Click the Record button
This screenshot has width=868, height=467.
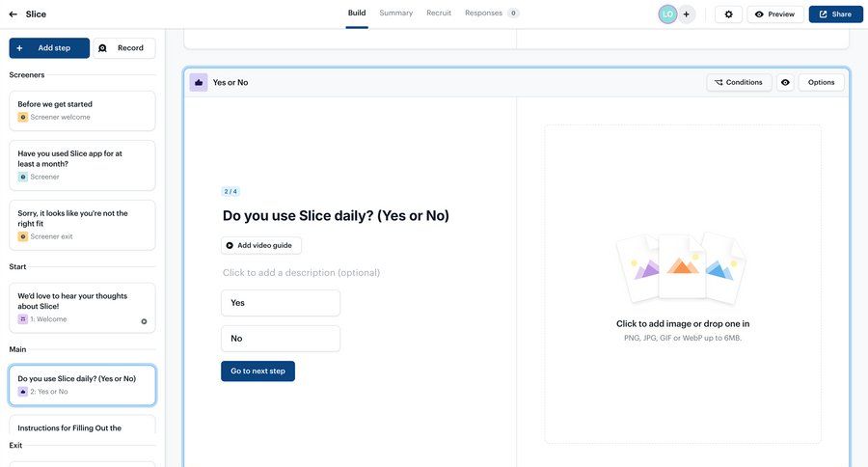tap(124, 48)
